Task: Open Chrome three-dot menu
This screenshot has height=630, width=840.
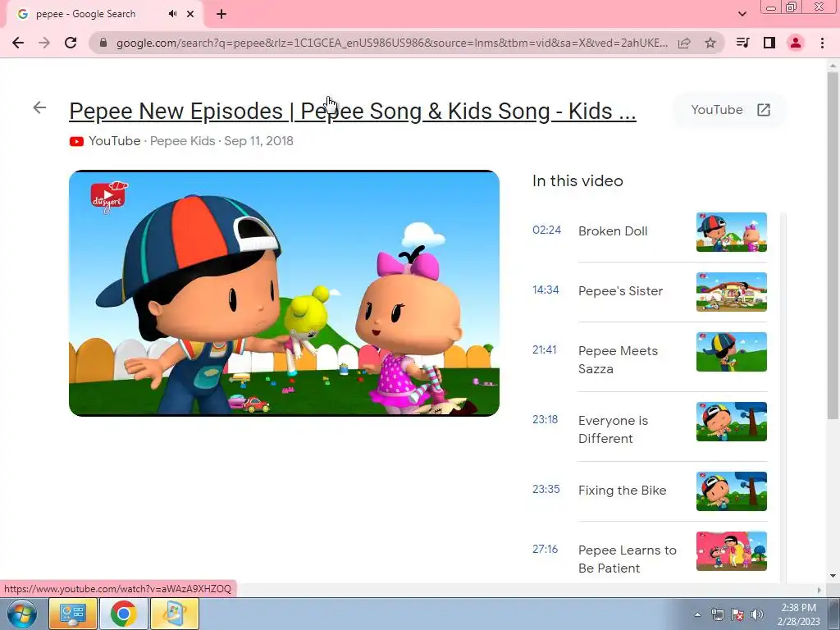Action: click(822, 43)
